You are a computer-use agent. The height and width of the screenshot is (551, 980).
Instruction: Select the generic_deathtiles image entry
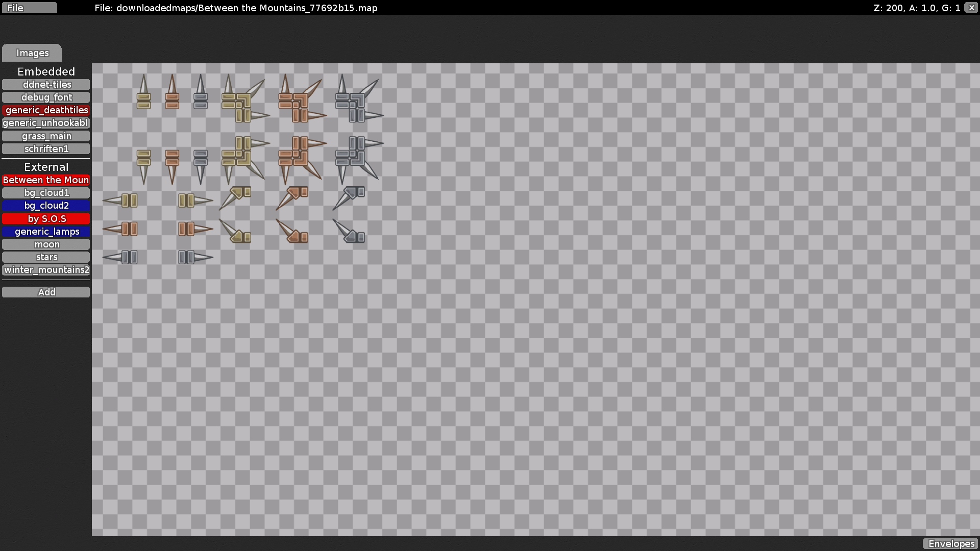(x=46, y=110)
